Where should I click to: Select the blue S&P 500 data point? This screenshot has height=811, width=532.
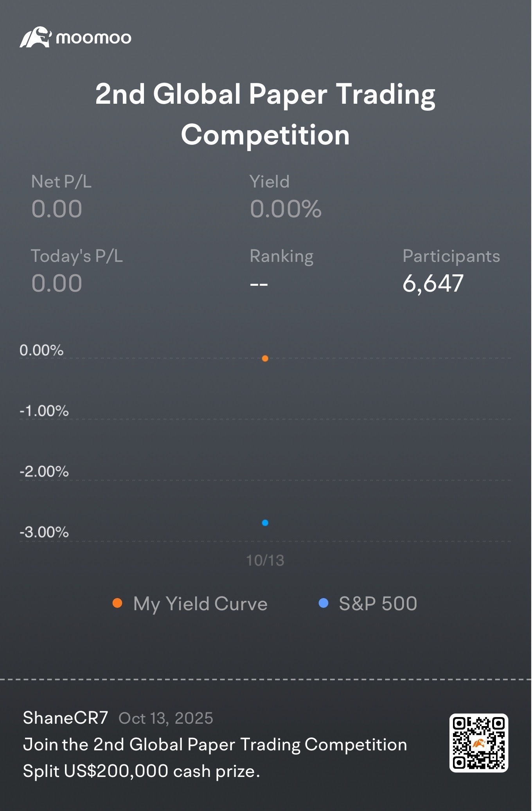(x=265, y=523)
